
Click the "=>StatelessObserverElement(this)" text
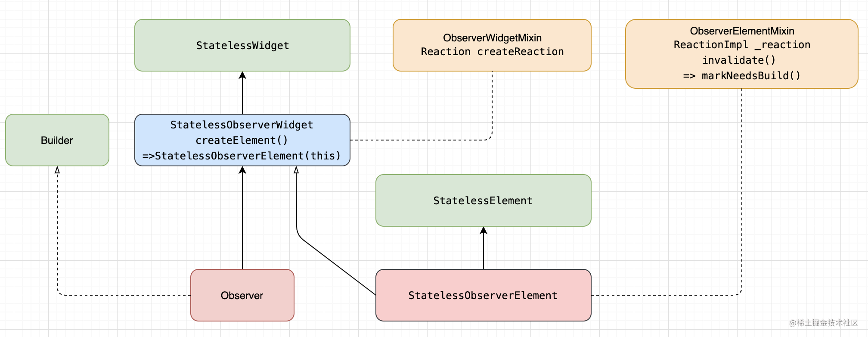point(242,156)
